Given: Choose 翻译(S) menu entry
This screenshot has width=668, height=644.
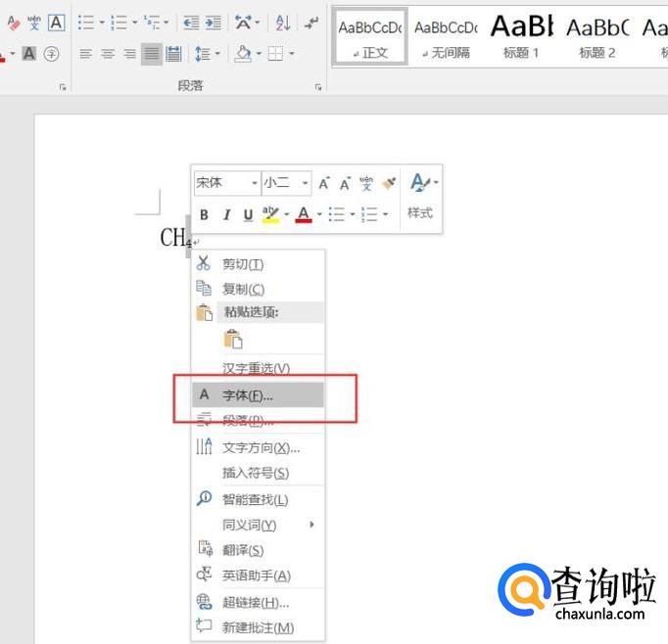Looking at the screenshot, I should click(x=259, y=550).
